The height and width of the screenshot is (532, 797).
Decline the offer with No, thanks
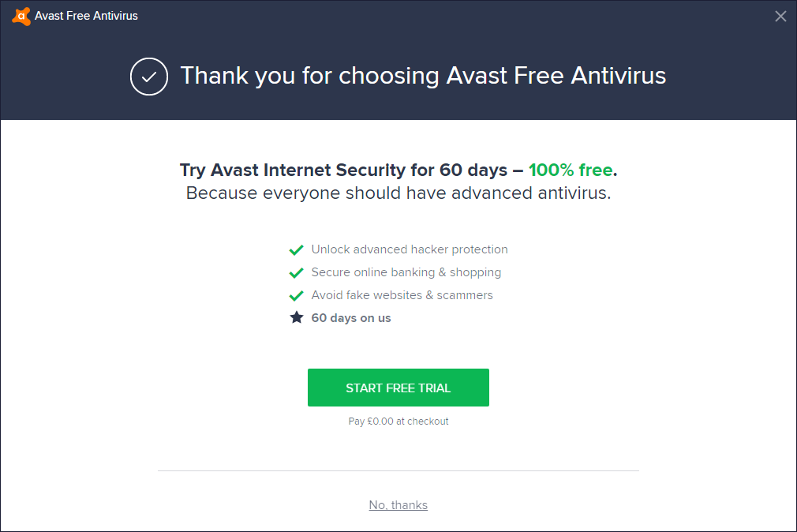pyautogui.click(x=398, y=505)
